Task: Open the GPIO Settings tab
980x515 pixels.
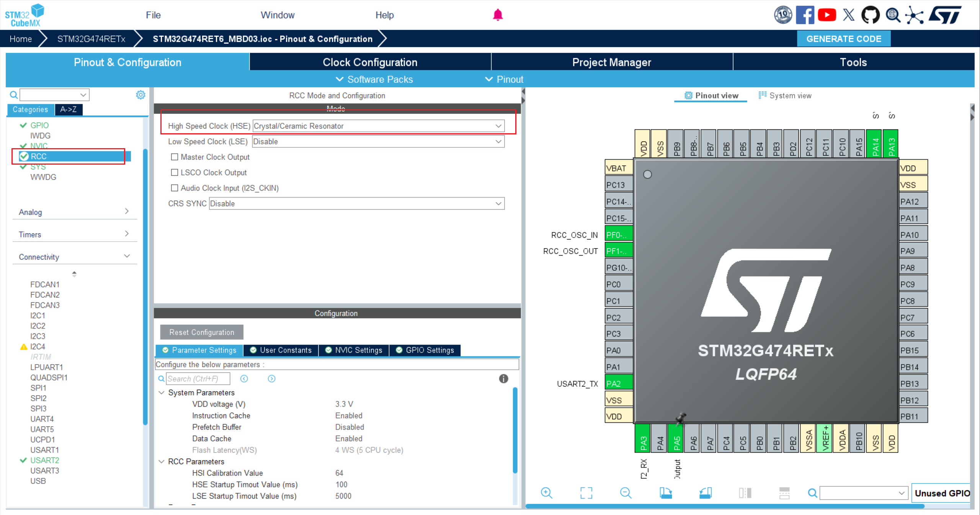Action: tap(425, 350)
